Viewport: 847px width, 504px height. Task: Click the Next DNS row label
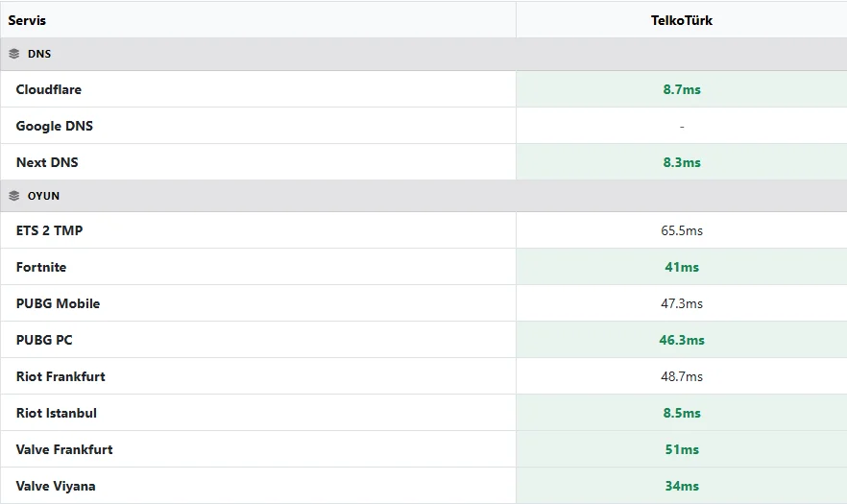47,162
